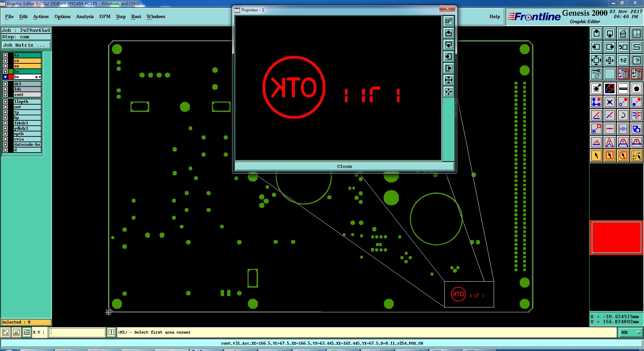Click the Help menu

(x=495, y=16)
